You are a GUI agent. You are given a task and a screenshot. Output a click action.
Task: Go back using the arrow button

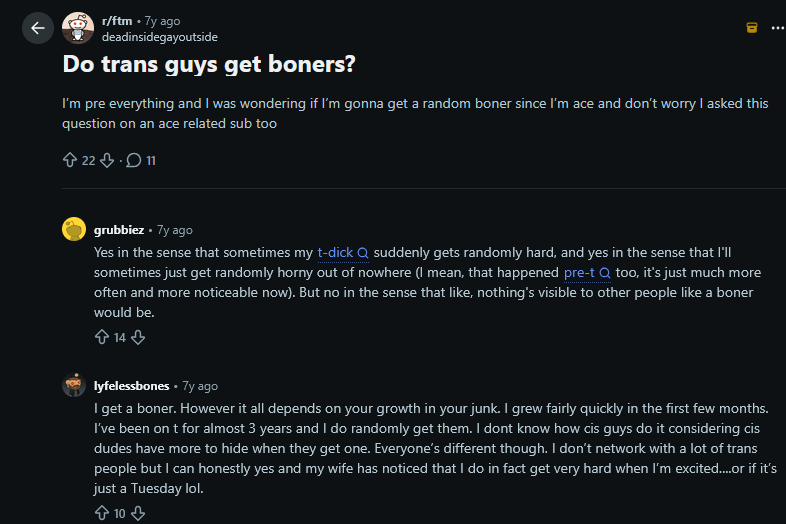pyautogui.click(x=38, y=28)
